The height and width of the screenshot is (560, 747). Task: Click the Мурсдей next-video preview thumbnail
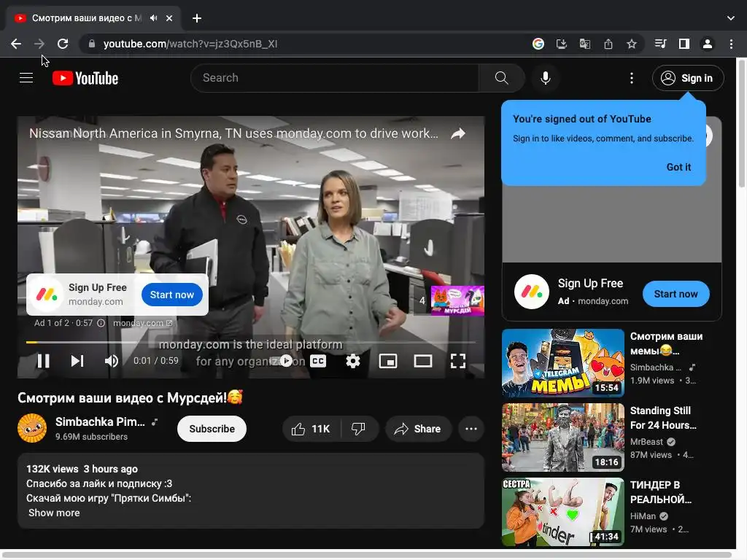(x=457, y=300)
